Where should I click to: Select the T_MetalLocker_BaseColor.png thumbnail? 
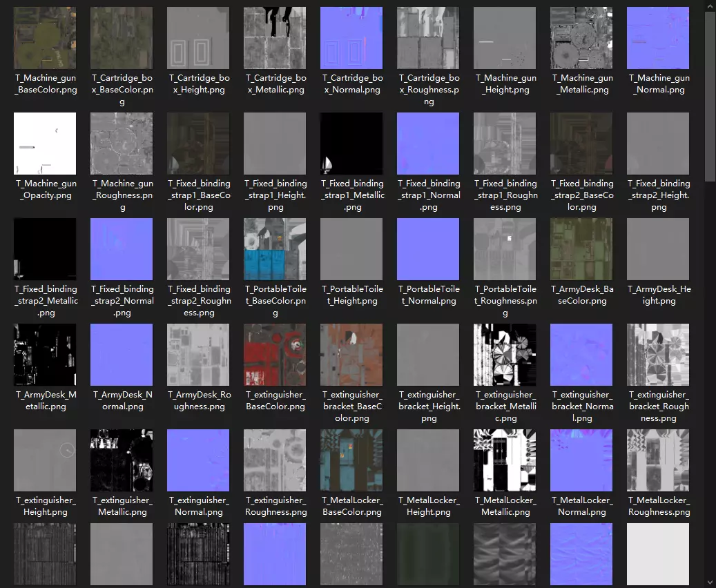tap(351, 460)
